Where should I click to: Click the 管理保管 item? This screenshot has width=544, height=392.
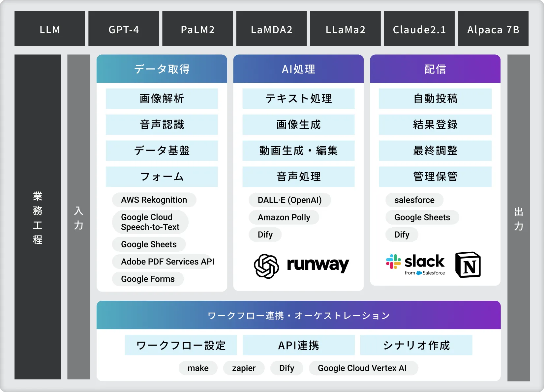pos(435,177)
